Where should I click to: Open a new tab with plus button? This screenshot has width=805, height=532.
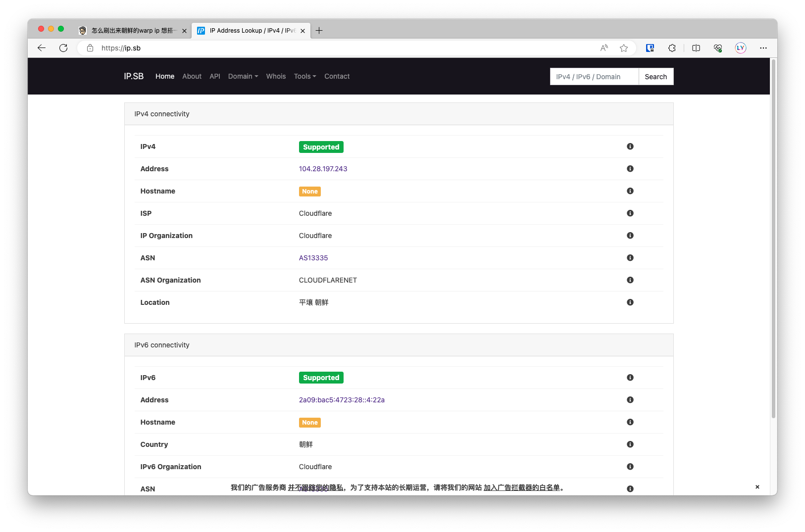(319, 31)
